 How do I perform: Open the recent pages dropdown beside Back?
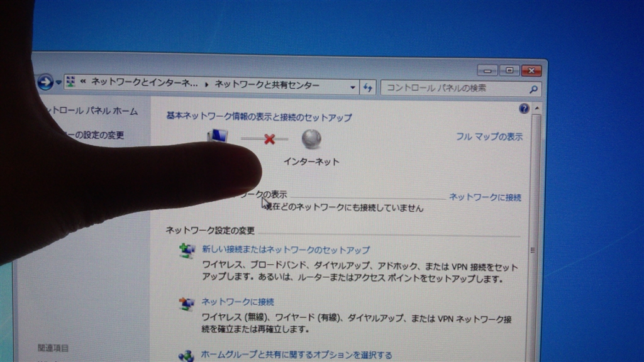tap(58, 82)
